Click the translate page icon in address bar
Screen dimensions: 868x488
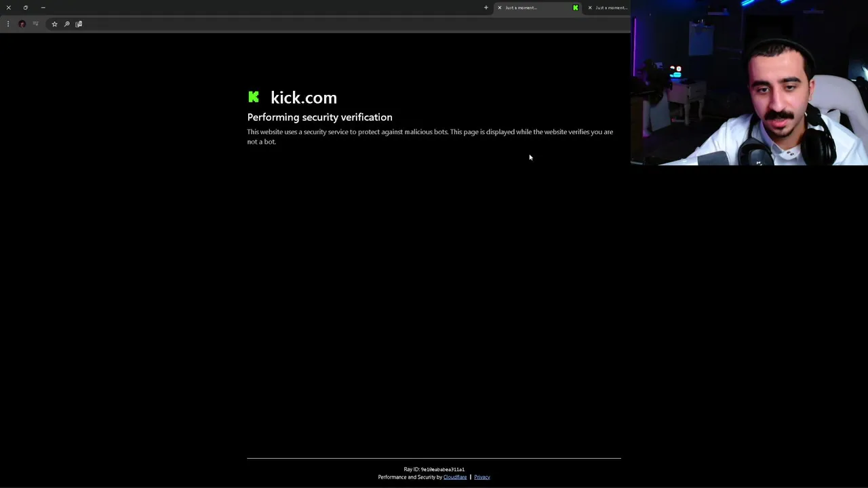click(x=79, y=24)
